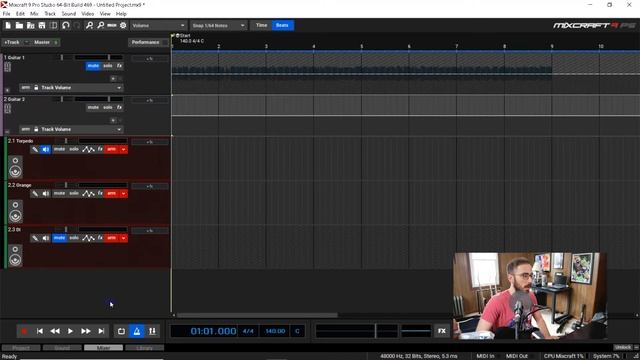The width and height of the screenshot is (640, 360).
Task: Expand Guitar 1 Track Volume lane dropdown
Action: tap(119, 88)
